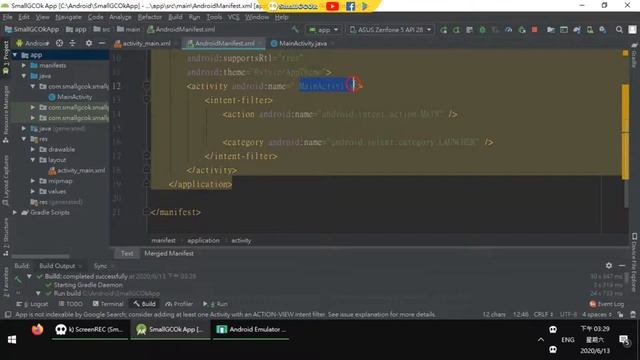Click Attach Debugger to Android Process icon
The image size is (640, 360).
[x=522, y=30]
